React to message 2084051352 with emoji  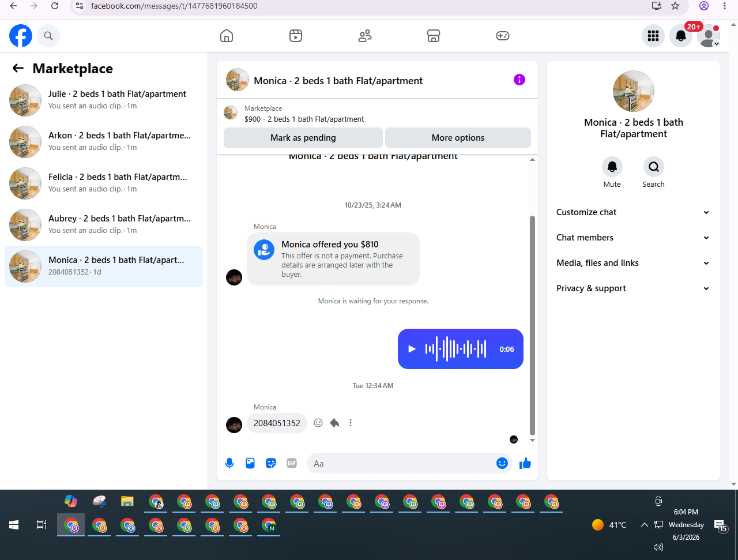318,423
